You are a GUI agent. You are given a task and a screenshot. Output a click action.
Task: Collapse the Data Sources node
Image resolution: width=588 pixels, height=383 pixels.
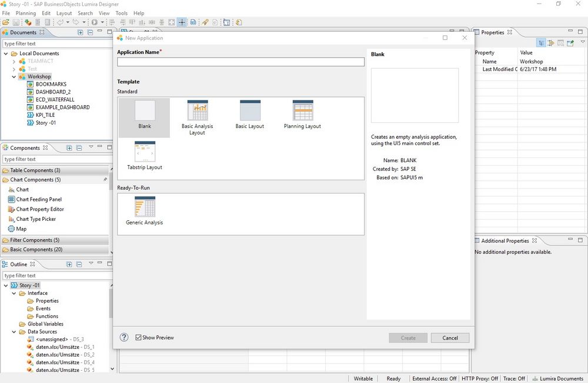click(x=14, y=332)
